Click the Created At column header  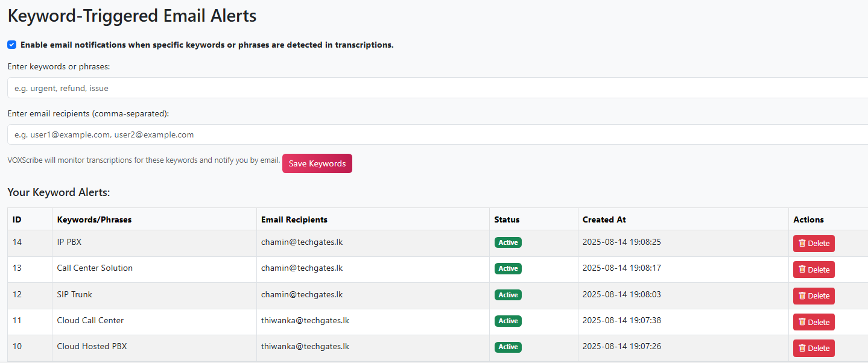click(604, 219)
